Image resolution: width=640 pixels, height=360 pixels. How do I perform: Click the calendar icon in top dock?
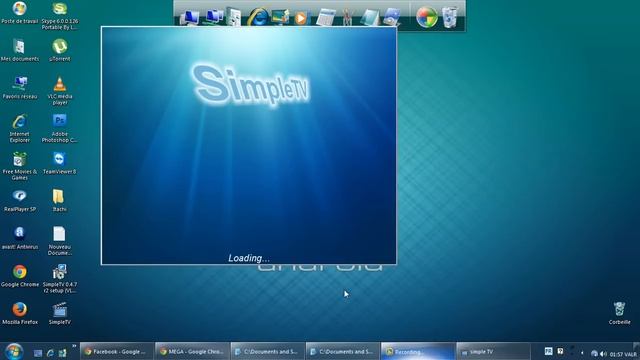(x=325, y=18)
